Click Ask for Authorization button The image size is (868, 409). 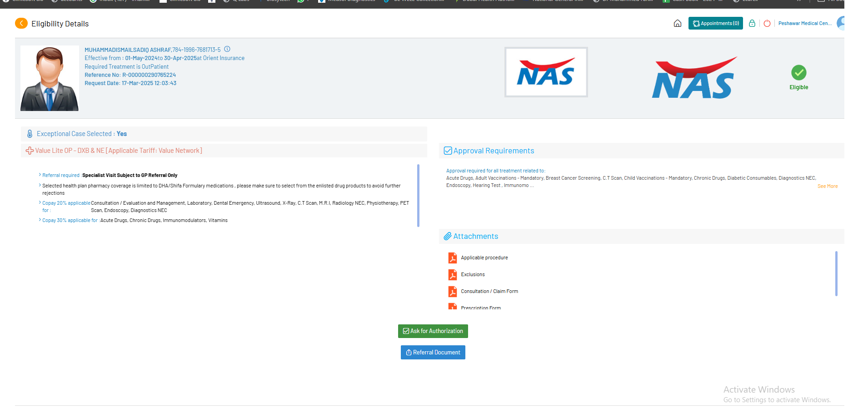[433, 331]
